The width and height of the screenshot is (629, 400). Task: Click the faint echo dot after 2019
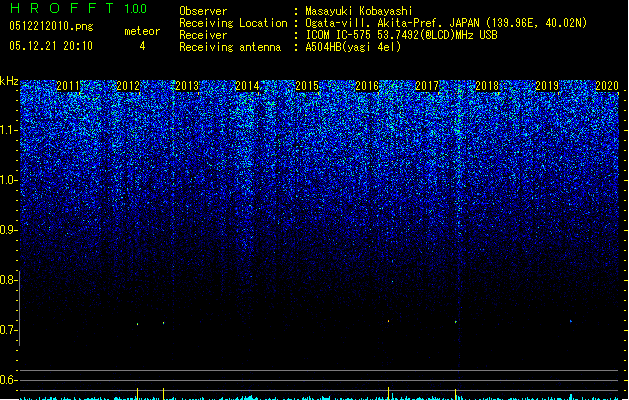(x=571, y=321)
